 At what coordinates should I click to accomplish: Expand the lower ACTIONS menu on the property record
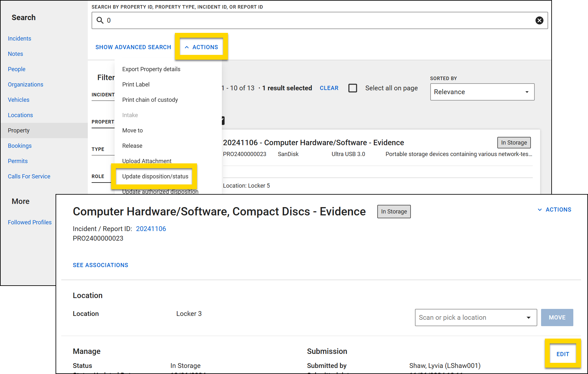coord(554,210)
